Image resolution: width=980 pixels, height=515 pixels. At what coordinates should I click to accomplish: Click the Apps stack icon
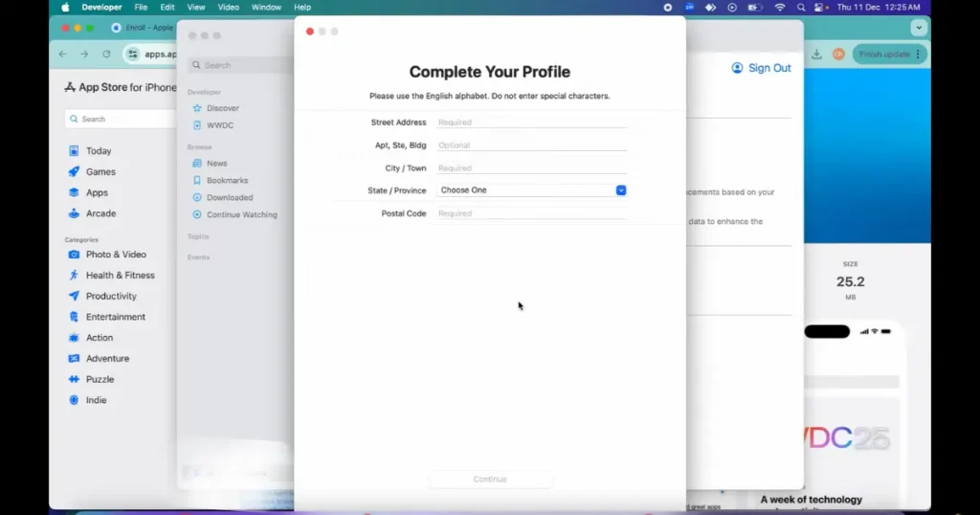pyautogui.click(x=74, y=193)
